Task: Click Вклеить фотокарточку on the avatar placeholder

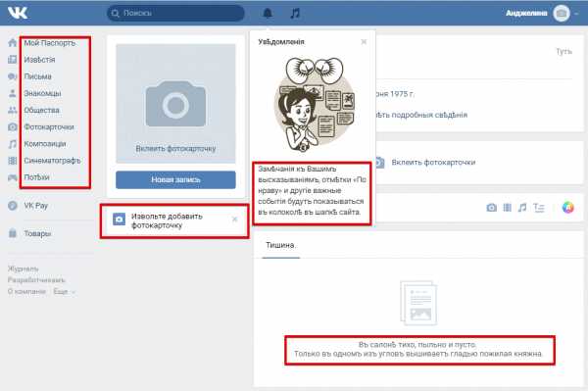Action: [175, 148]
